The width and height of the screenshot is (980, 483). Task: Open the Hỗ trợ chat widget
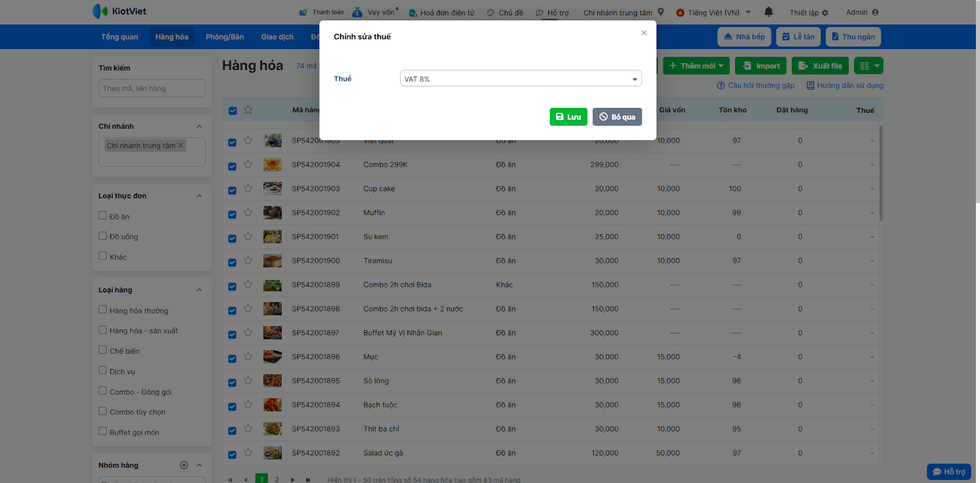pos(949,471)
